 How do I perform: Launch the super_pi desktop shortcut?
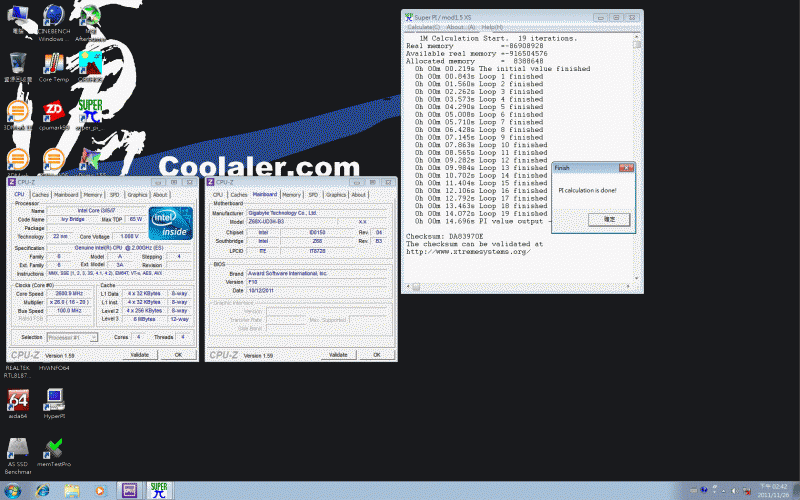[x=89, y=112]
